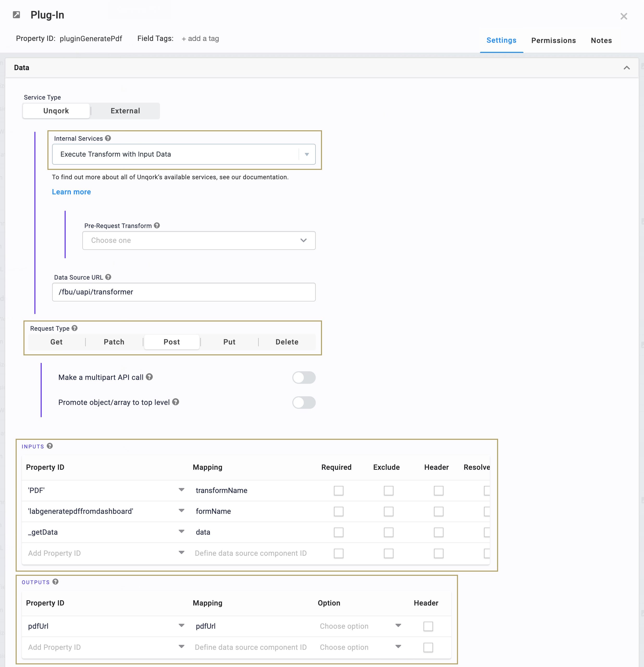
Task: Click the Data Source URL input field
Action: point(184,292)
